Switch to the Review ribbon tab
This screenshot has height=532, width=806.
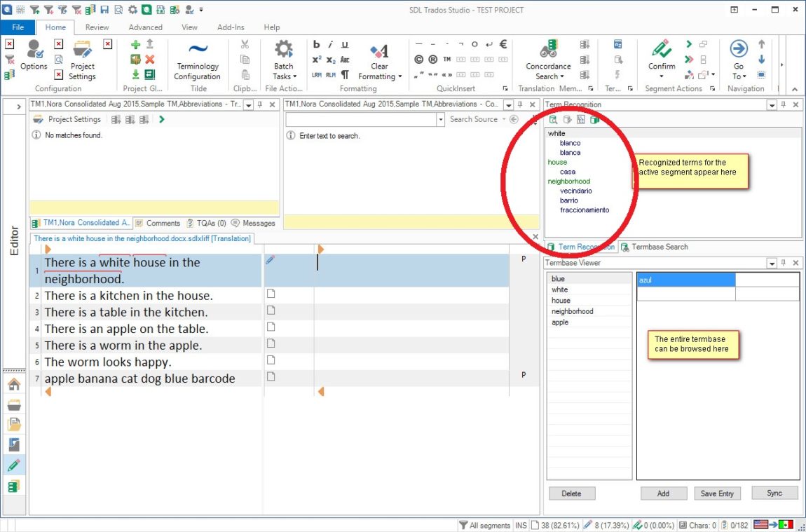point(97,27)
